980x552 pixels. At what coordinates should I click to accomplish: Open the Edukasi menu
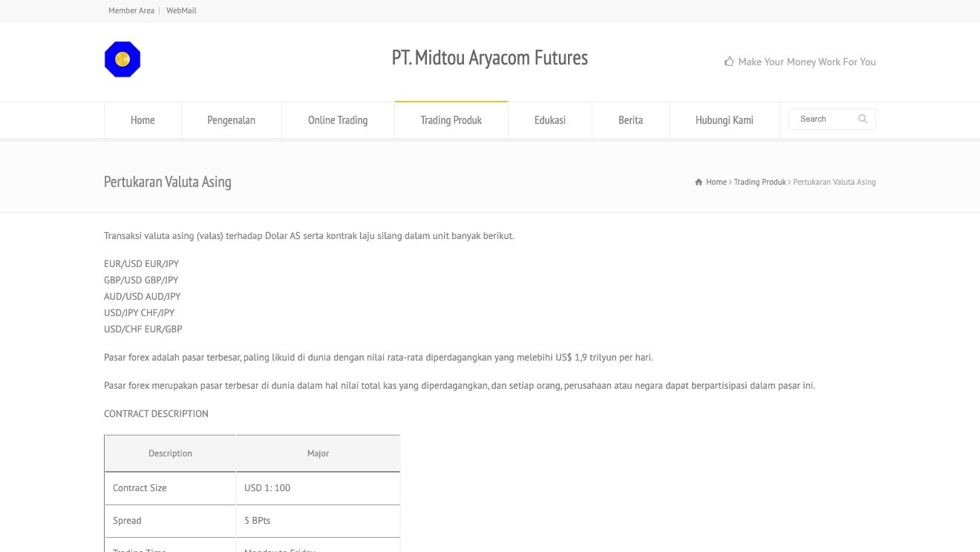[x=550, y=120]
